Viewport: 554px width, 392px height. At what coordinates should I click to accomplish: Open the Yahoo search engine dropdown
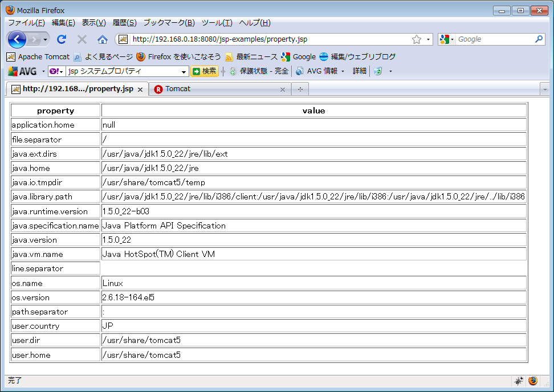tap(56, 71)
